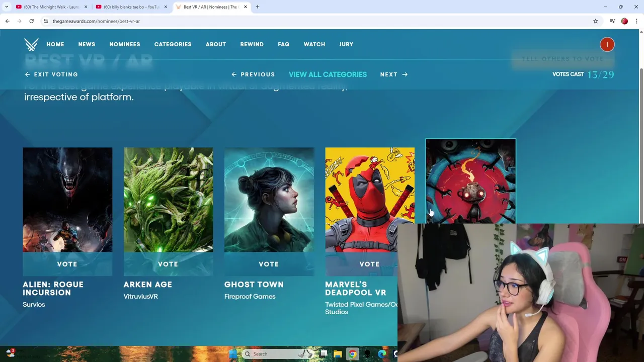
Task: Open WATCH in site navigation
Action: point(314,44)
